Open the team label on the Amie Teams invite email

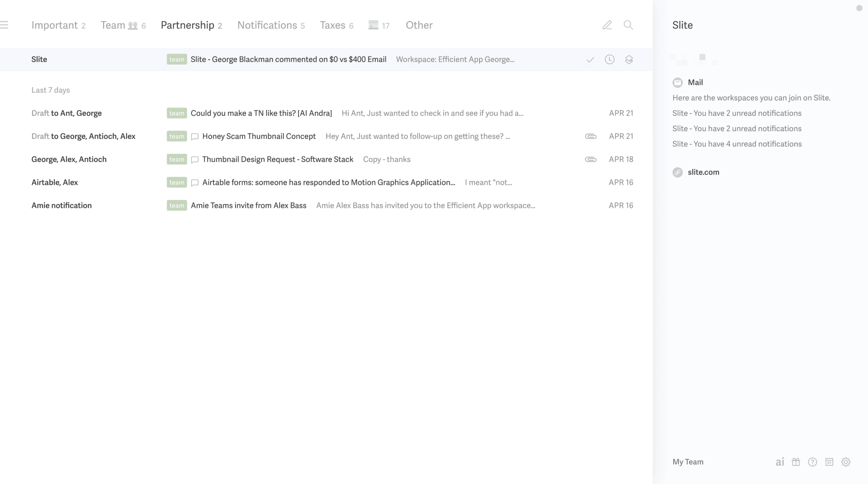177,205
